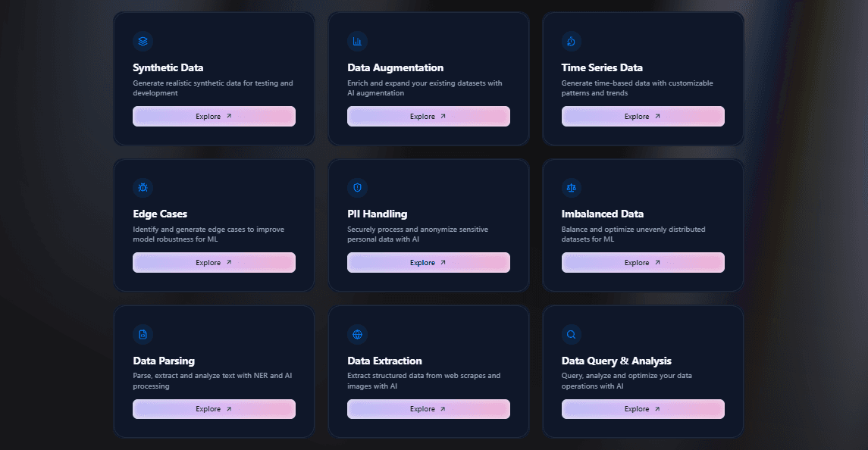Select the PII Handling card title
The width and height of the screenshot is (868, 450).
[x=378, y=214]
